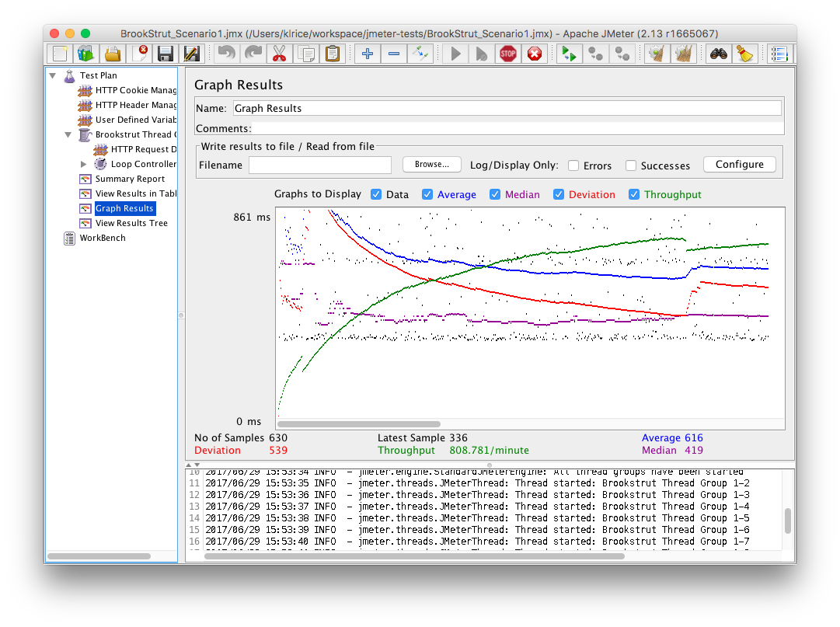
Task: Click the Remote Start All icon
Action: 569,54
